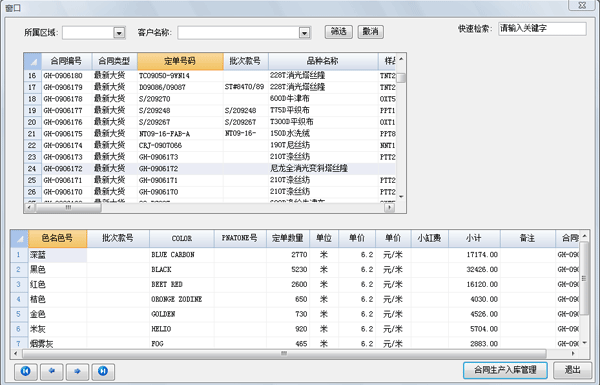Screen dimensions: 600x385
Task: Go to first record navigation icon
Action: pos(26,371)
